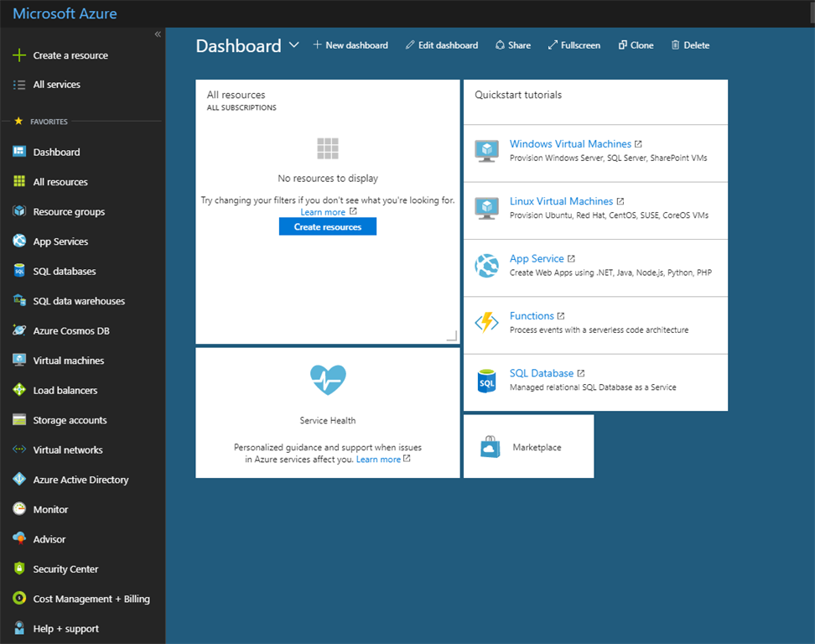Share the dashboard

513,45
